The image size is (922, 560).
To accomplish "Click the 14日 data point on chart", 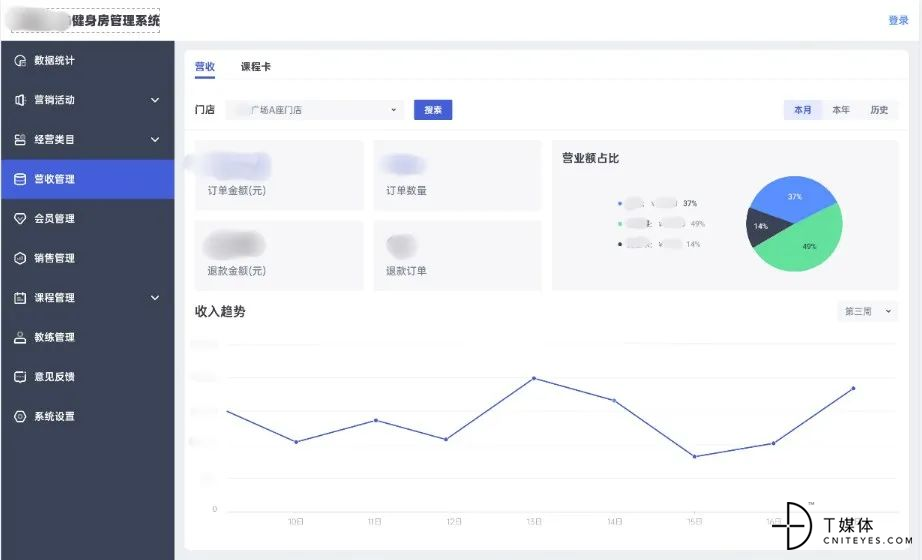I will (614, 401).
